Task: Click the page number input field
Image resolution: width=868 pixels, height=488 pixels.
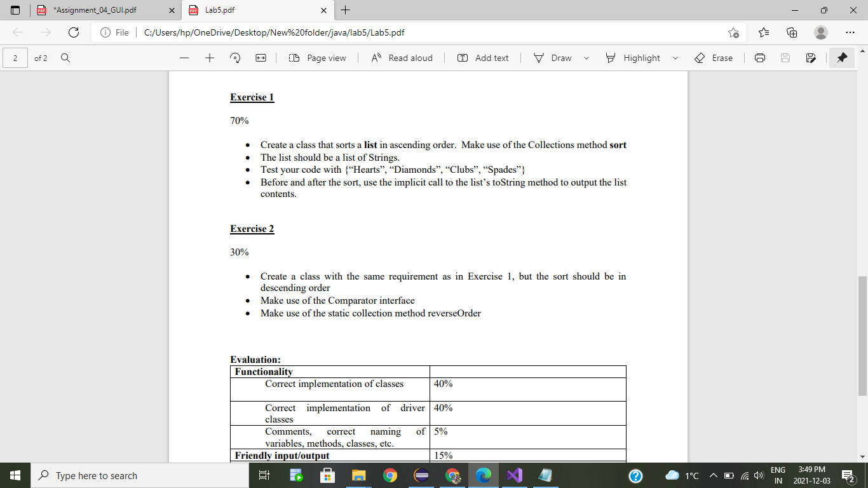Action: click(x=14, y=58)
